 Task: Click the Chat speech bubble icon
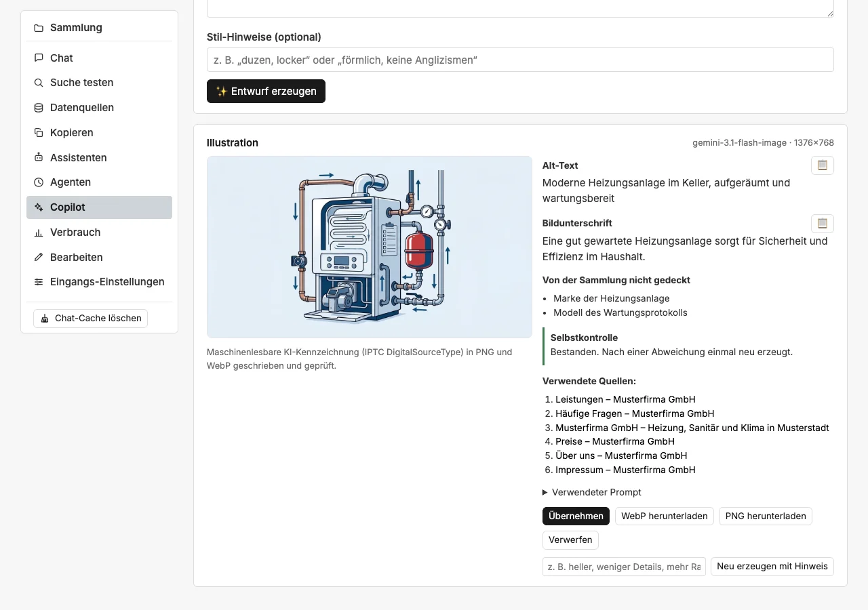pyautogui.click(x=39, y=58)
